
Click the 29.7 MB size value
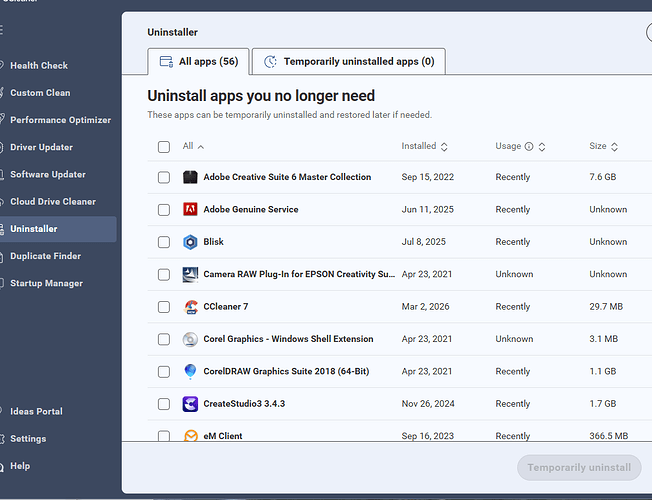tap(606, 307)
